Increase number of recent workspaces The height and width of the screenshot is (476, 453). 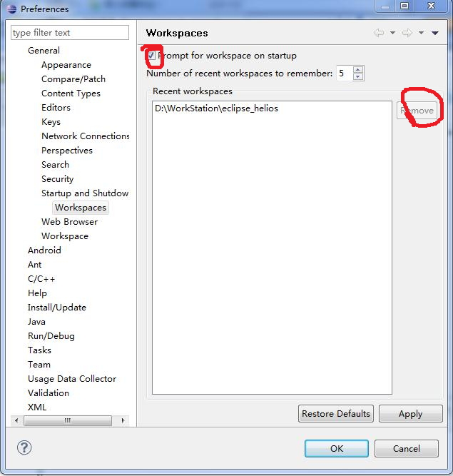(x=358, y=70)
